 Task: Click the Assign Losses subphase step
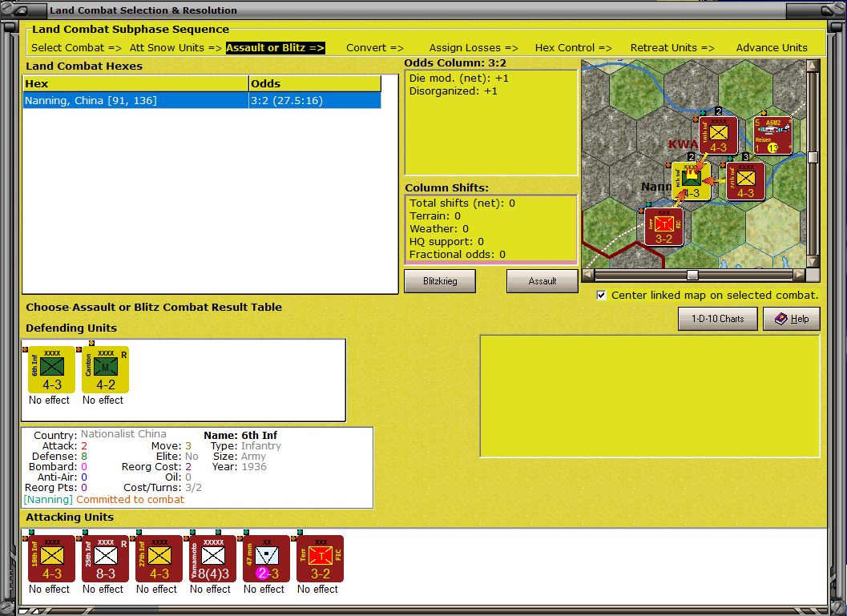pos(474,47)
